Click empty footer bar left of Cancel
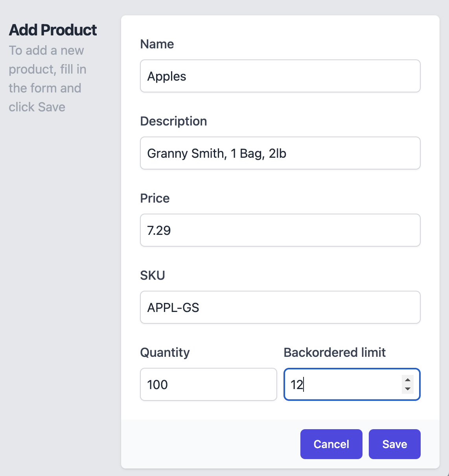 click(210, 444)
